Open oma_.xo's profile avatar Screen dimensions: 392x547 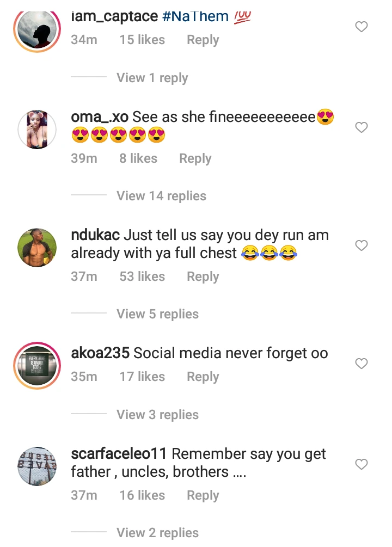coord(37,130)
